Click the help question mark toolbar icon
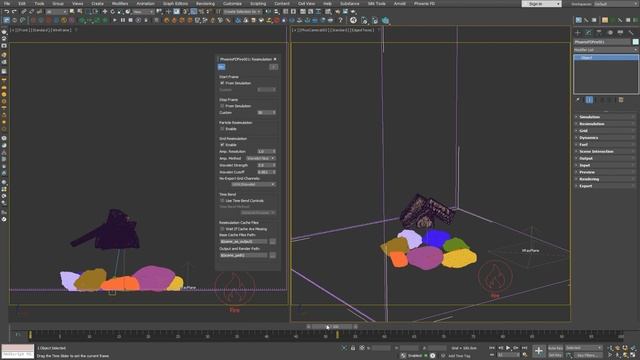Screen dimensions: 640x360 [340, 20]
